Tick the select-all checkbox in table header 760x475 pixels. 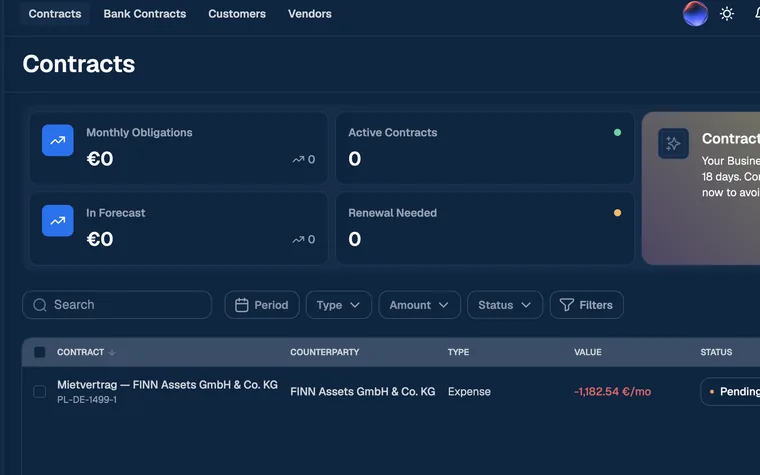point(40,352)
